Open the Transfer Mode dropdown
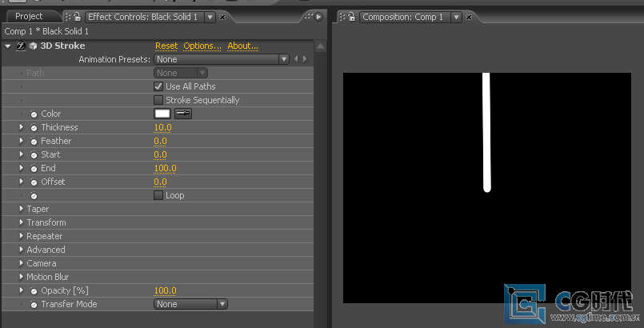Viewport: 644px width, 328px height. [x=190, y=304]
